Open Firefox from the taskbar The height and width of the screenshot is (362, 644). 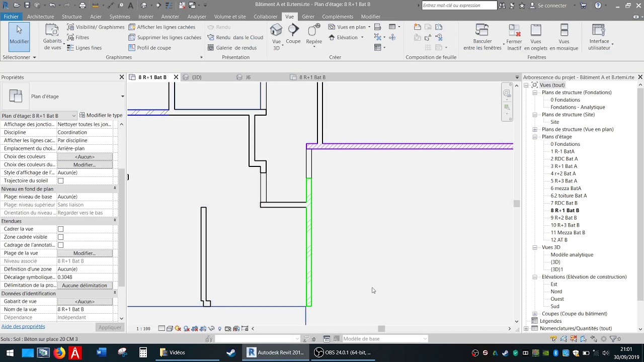point(59,352)
